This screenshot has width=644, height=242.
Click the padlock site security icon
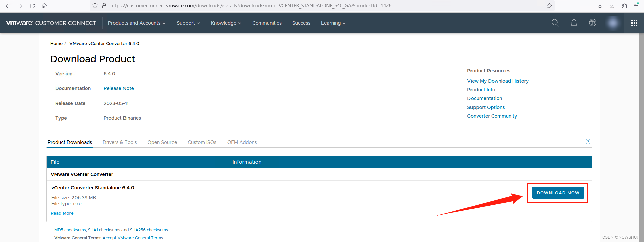coord(104,6)
